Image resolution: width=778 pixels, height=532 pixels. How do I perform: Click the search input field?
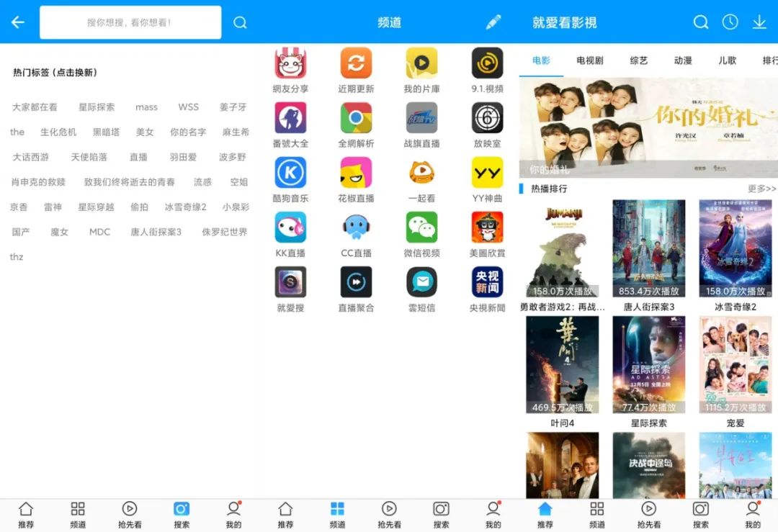click(130, 22)
